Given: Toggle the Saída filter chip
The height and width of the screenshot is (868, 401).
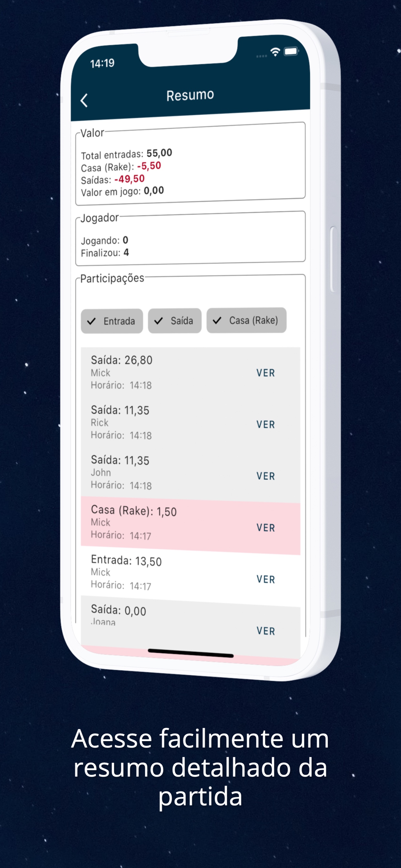Looking at the screenshot, I should click(x=175, y=320).
